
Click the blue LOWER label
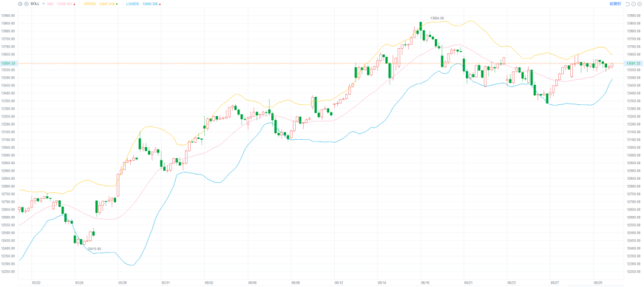[132, 4]
